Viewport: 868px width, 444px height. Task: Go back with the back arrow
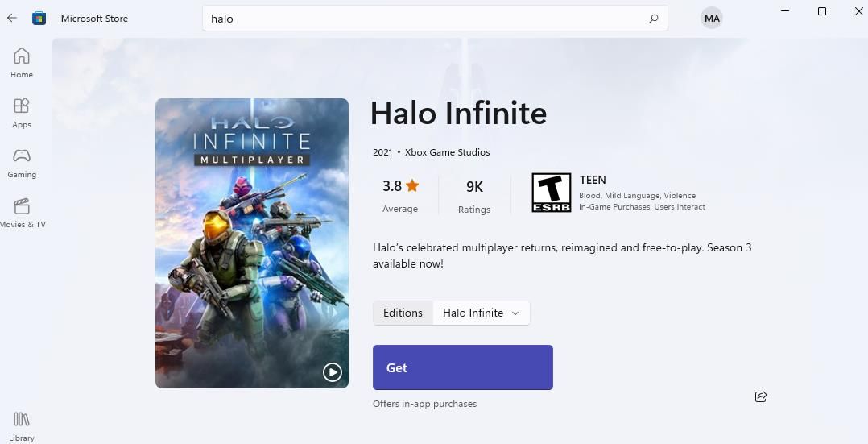click(11, 18)
